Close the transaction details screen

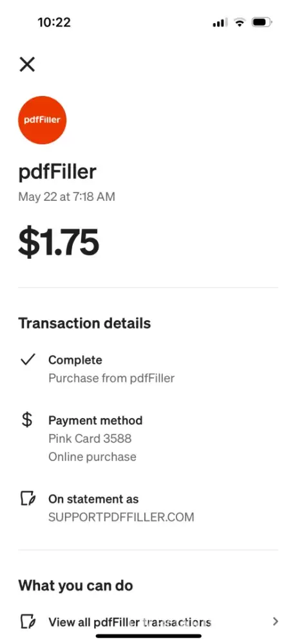point(27,64)
